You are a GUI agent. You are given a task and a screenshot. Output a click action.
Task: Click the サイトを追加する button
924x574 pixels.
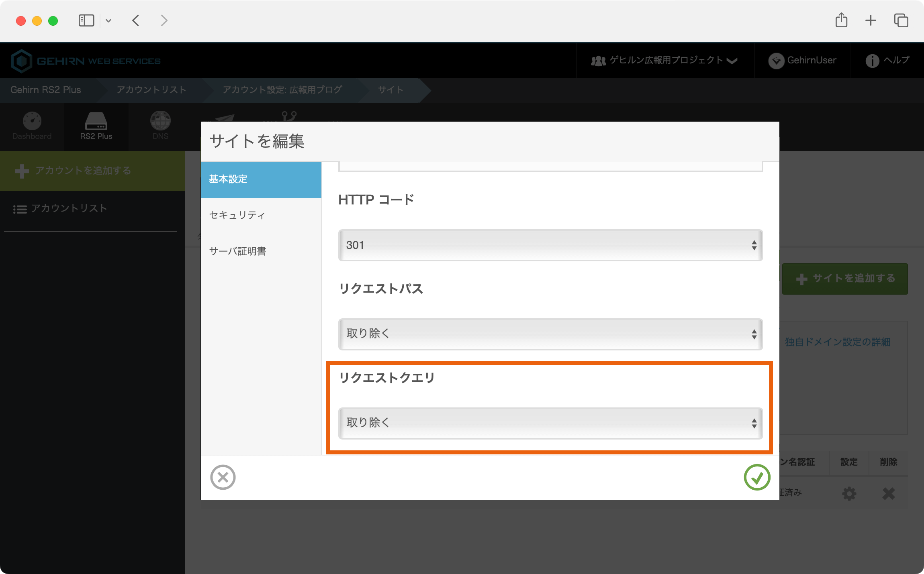(x=844, y=278)
